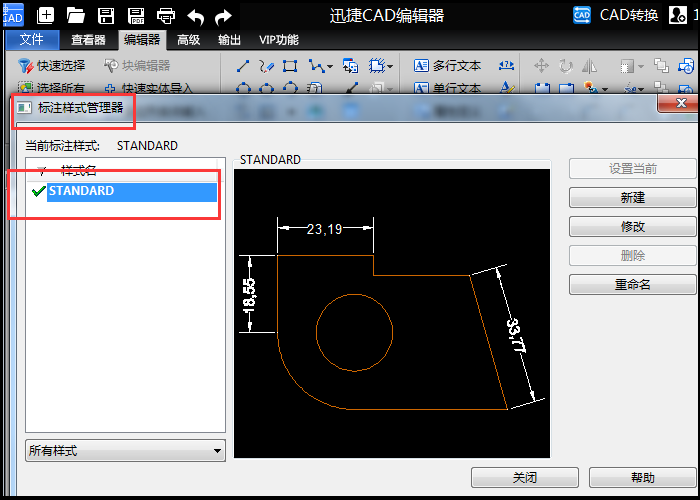Save using the floppy disk icon
The image size is (700, 500).
click(x=106, y=16)
